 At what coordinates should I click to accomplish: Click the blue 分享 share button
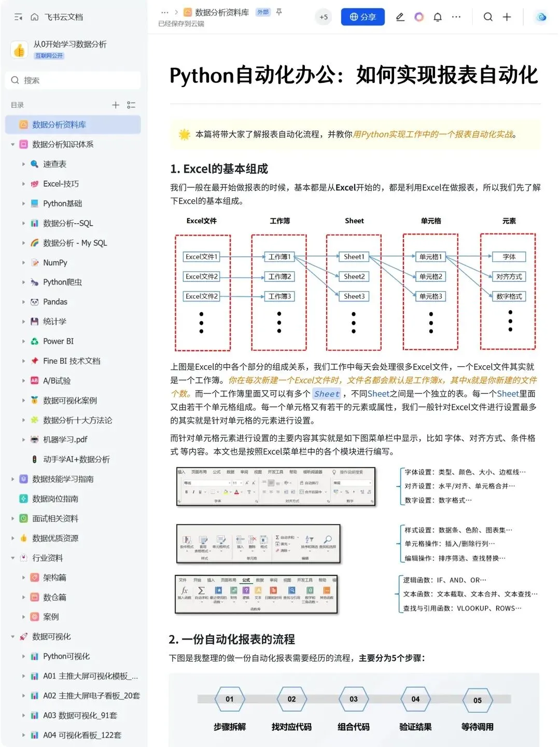click(x=363, y=17)
